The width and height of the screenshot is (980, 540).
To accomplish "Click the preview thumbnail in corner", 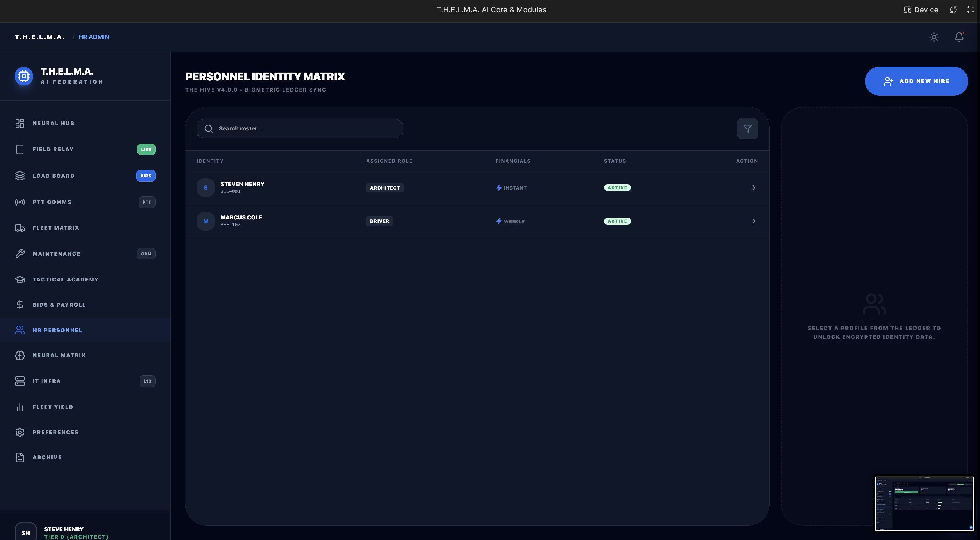I will coord(924,503).
